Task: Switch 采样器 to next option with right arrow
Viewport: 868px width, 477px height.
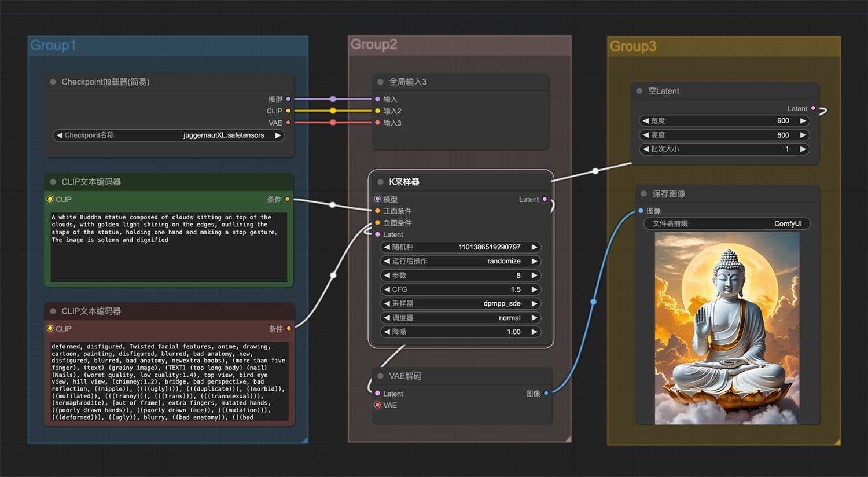Action: tap(535, 303)
